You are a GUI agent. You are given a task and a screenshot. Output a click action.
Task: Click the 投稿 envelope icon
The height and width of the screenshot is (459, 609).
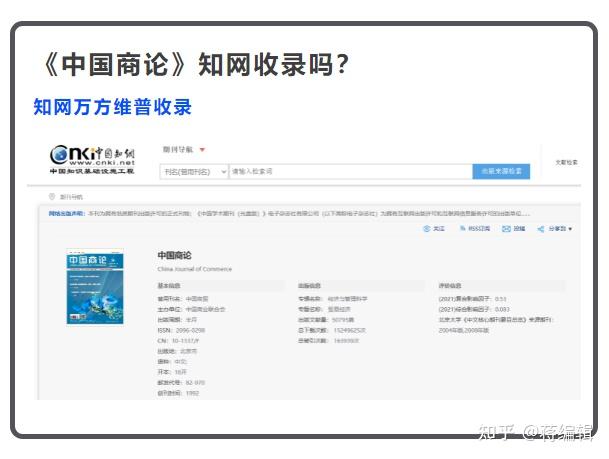click(x=506, y=229)
